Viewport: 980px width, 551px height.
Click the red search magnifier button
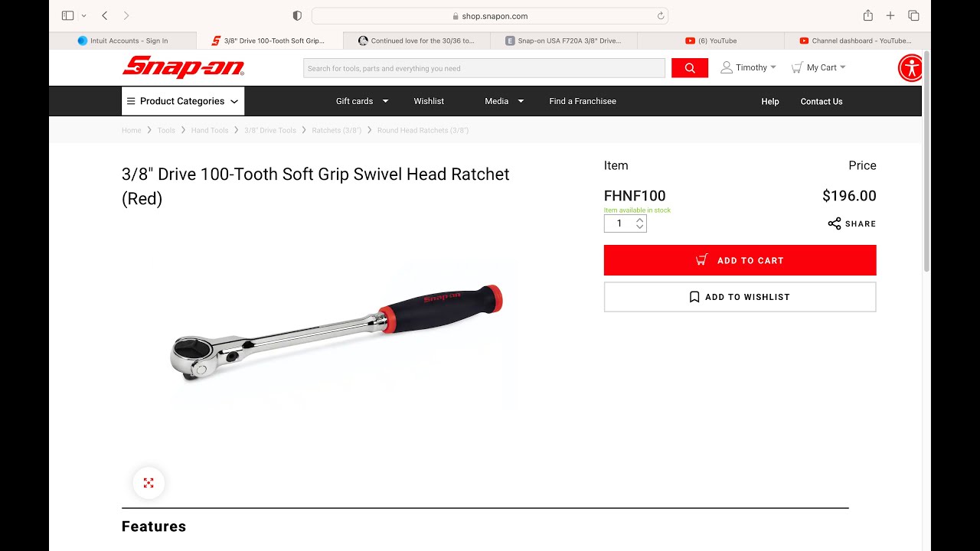(690, 68)
